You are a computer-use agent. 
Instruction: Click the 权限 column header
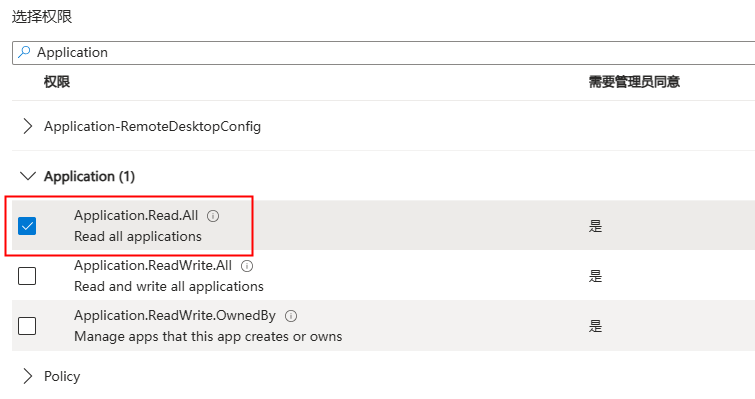(57, 82)
